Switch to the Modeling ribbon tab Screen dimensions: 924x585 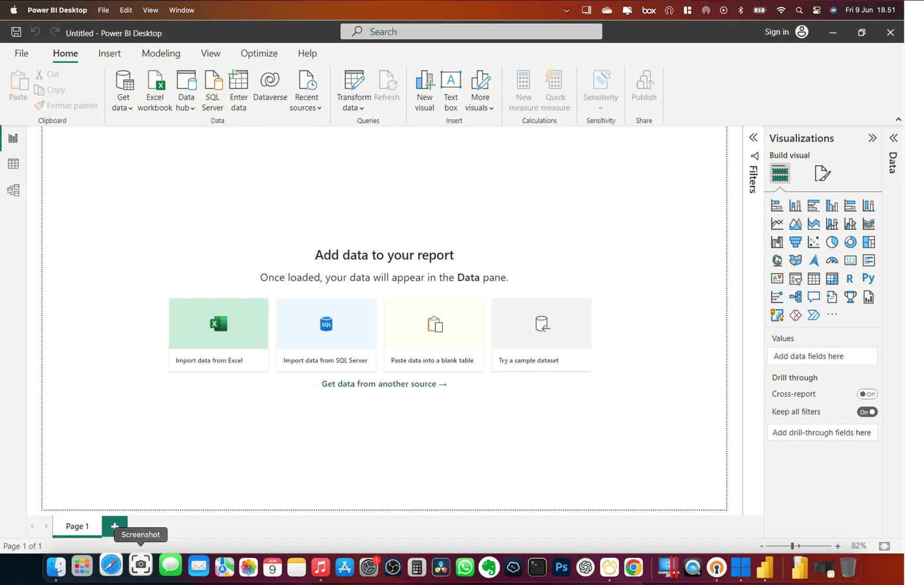(161, 53)
